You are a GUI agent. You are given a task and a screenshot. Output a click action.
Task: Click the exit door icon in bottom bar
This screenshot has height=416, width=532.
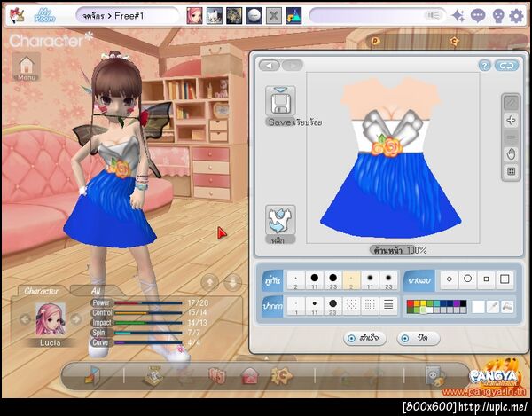pos(92,375)
